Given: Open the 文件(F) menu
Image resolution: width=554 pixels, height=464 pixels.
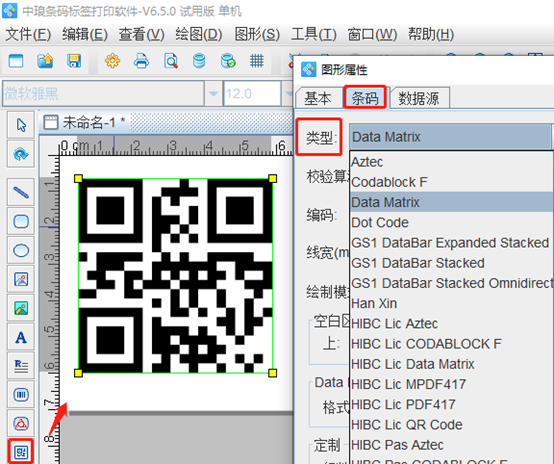Looking at the screenshot, I should click(28, 35).
